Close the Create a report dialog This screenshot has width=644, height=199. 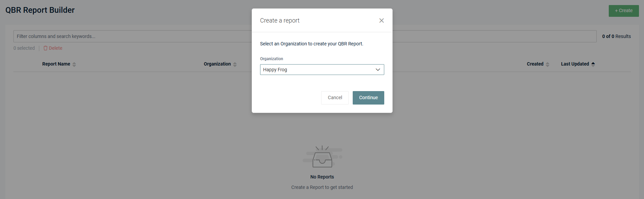[x=381, y=21]
